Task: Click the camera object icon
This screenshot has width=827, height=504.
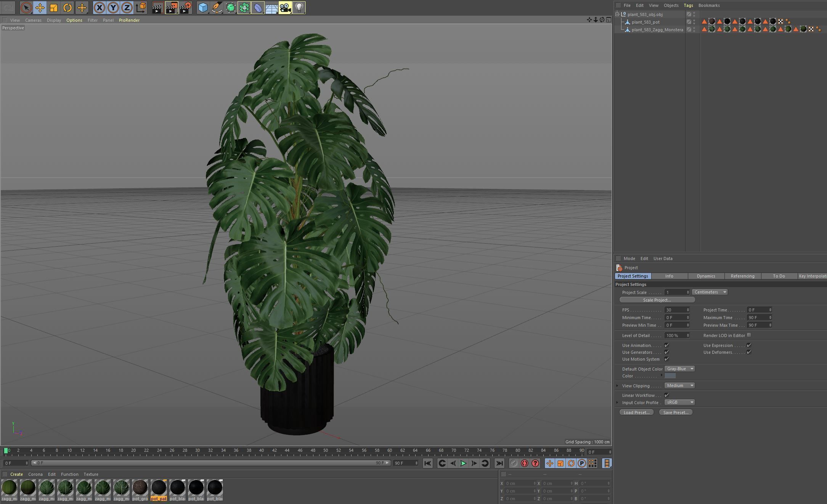Action: (x=285, y=8)
